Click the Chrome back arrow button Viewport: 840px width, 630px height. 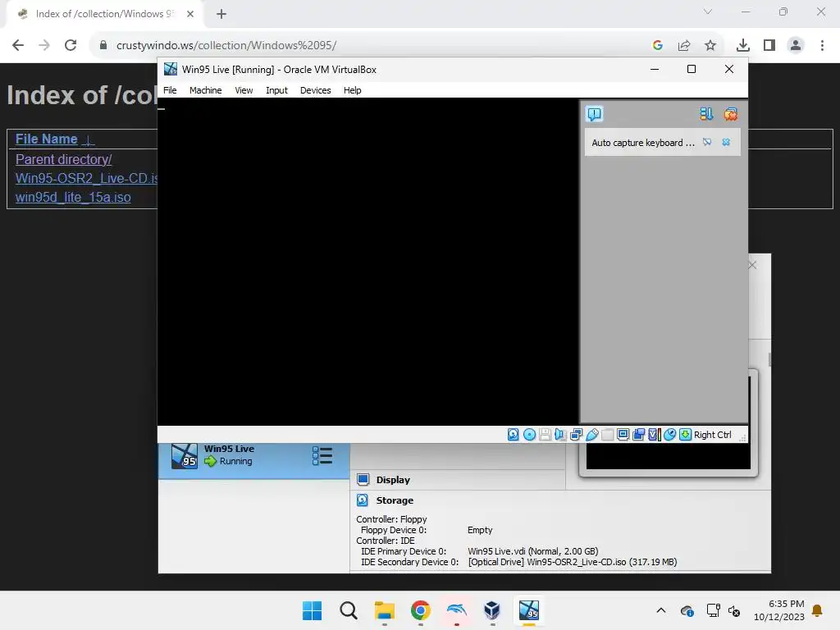click(18, 45)
